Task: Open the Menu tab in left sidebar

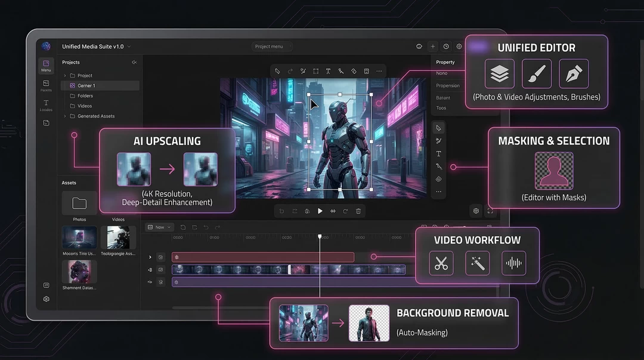Action: (46, 66)
